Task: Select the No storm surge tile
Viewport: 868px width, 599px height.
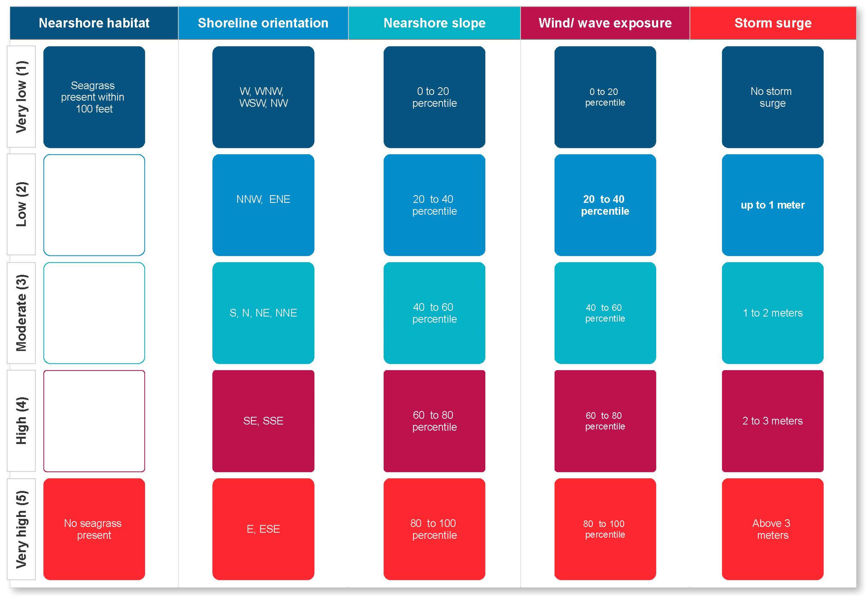Action: tap(773, 97)
